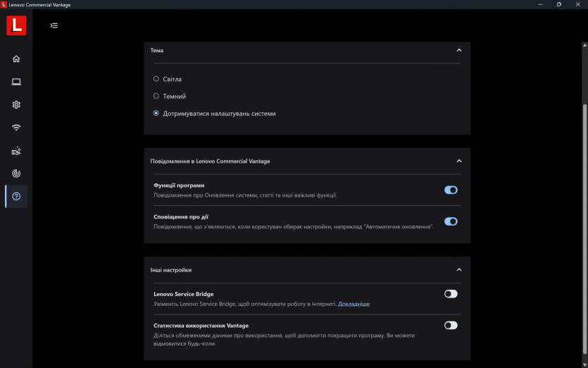This screenshot has width=588, height=368.
Task: Select the Темний theme radio button
Action: 156,96
